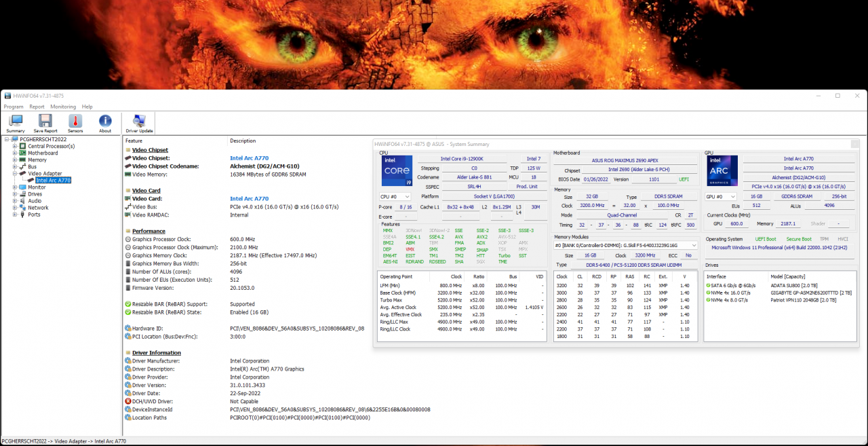Expand the Monitor tree node
This screenshot has height=446, width=868.
pos(14,187)
